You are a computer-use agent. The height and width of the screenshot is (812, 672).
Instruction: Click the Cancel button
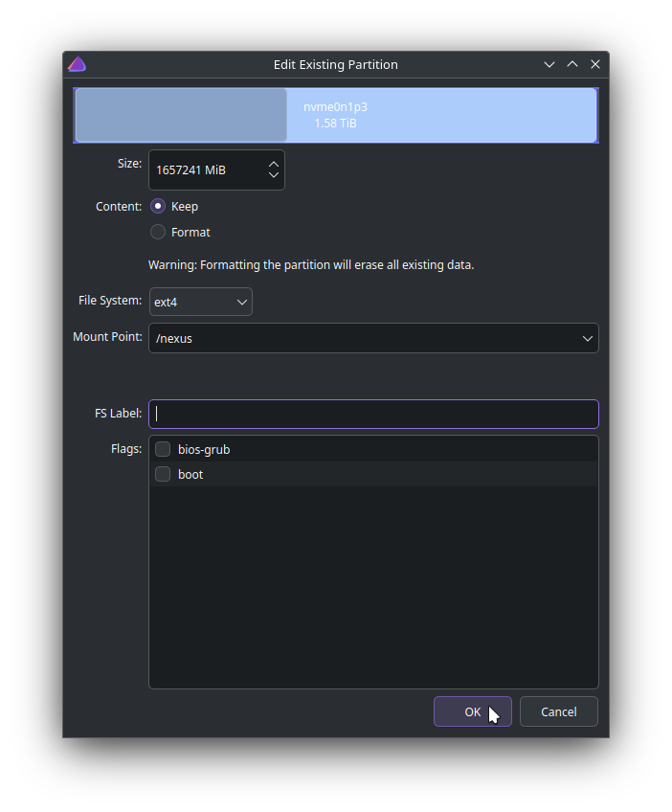click(559, 711)
